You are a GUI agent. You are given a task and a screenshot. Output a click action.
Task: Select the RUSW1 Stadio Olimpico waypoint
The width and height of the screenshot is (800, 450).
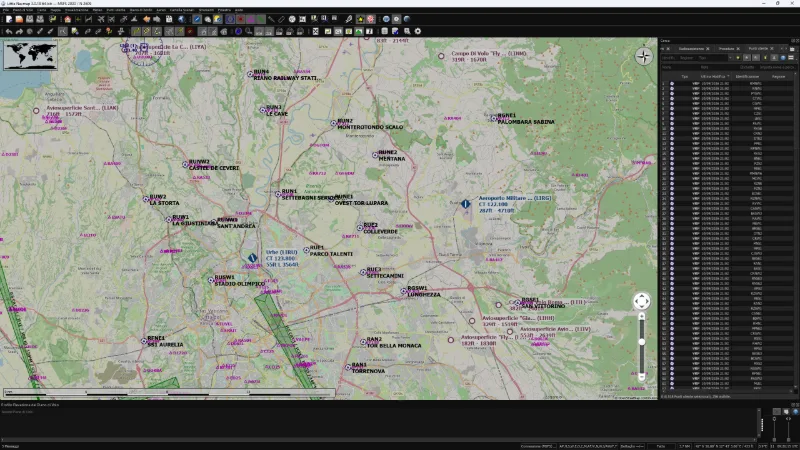tap(211, 280)
